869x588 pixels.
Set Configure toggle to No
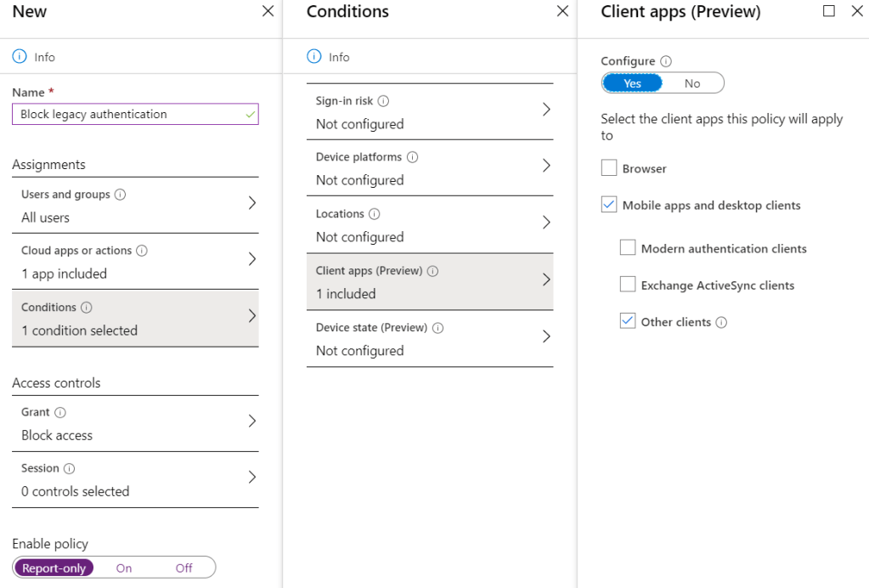tap(692, 83)
